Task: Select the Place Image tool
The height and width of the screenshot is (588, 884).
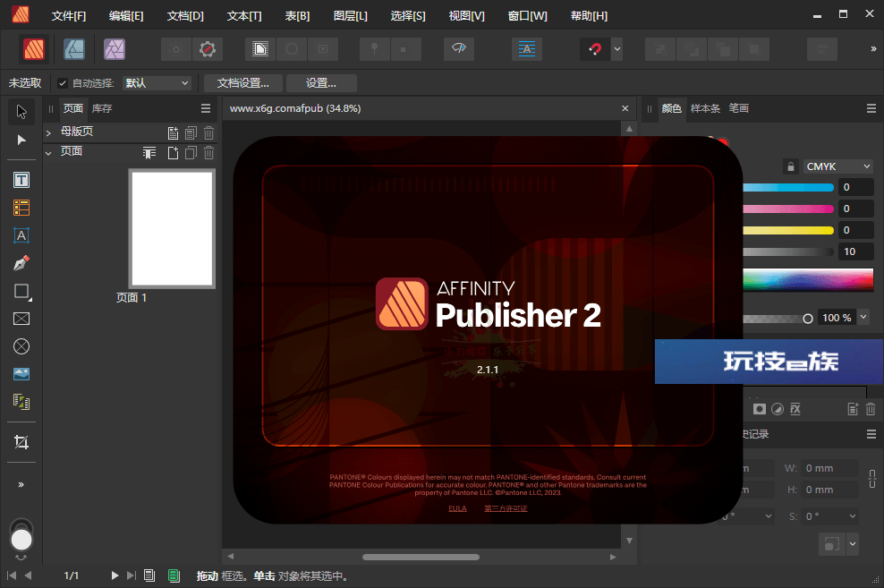Action: (x=21, y=374)
